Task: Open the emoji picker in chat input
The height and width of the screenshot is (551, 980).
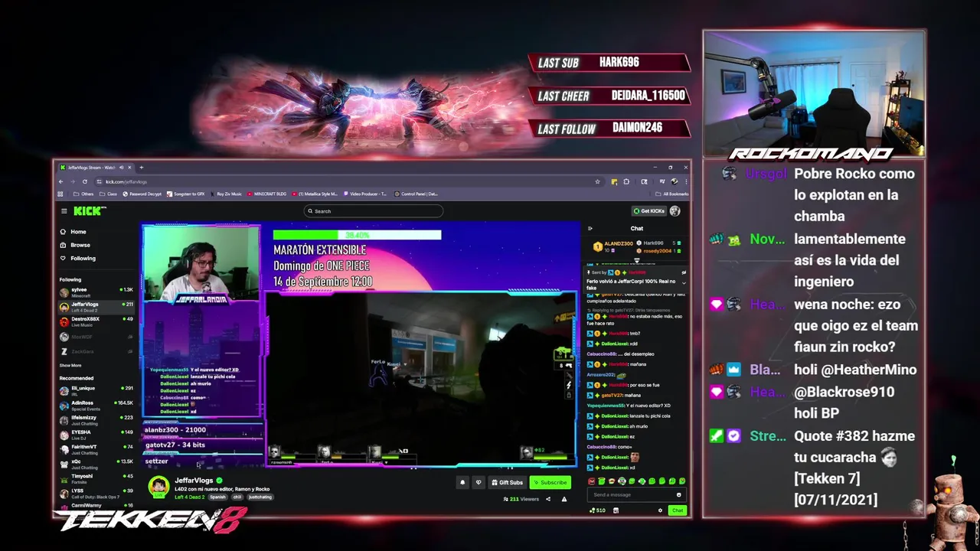Action: (678, 494)
